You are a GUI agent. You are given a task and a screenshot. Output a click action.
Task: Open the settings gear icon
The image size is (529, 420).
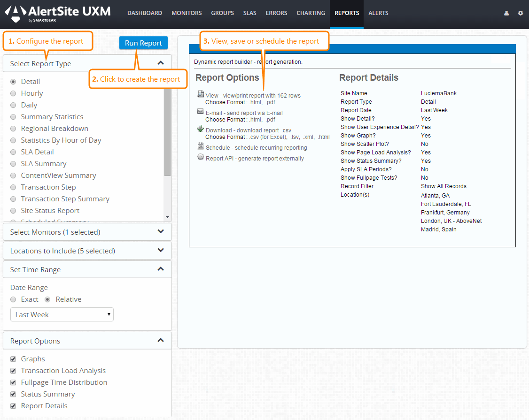coord(521,13)
